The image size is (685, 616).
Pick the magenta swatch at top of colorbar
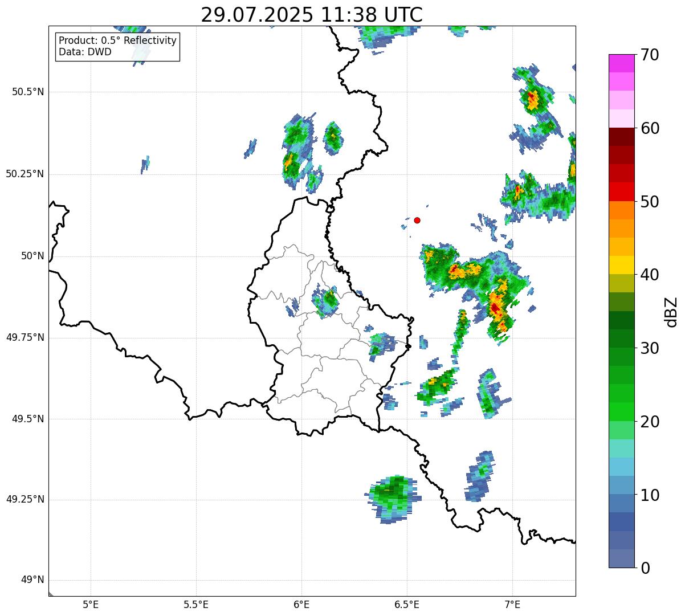tap(622, 63)
